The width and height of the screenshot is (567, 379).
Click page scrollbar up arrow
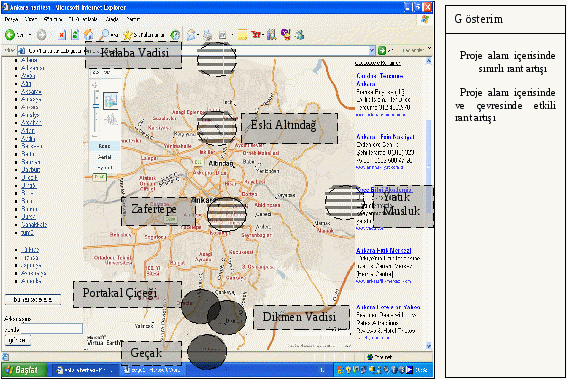click(429, 61)
